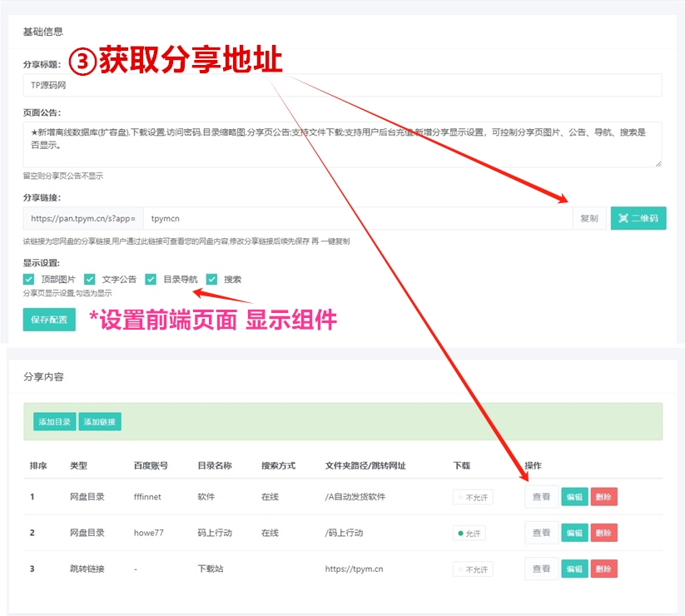
Task: Delete the 下载站 jump link entry
Action: 603,569
